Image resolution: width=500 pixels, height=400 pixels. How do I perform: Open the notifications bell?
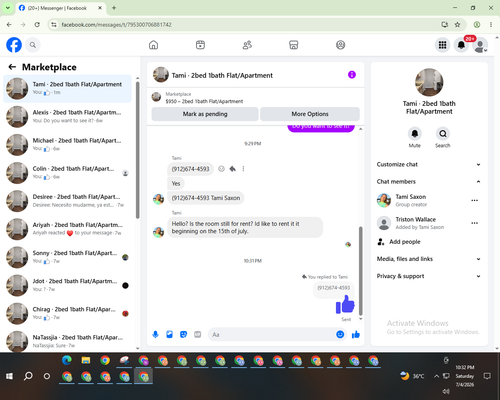click(x=461, y=45)
